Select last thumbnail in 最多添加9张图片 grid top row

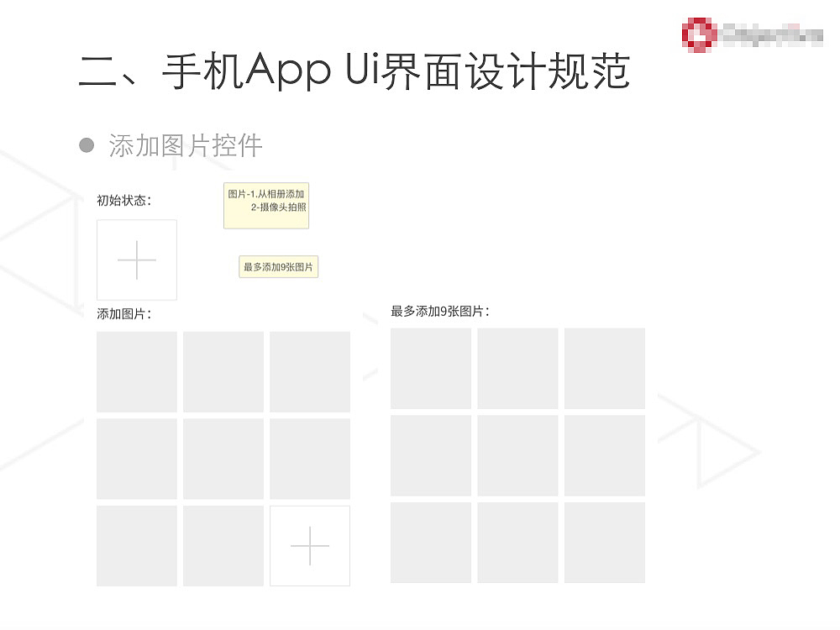604,369
